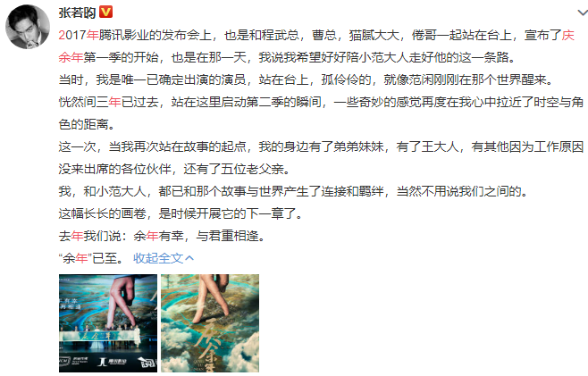Click the orange verified V badge
The height and width of the screenshot is (376, 588).
tap(105, 12)
